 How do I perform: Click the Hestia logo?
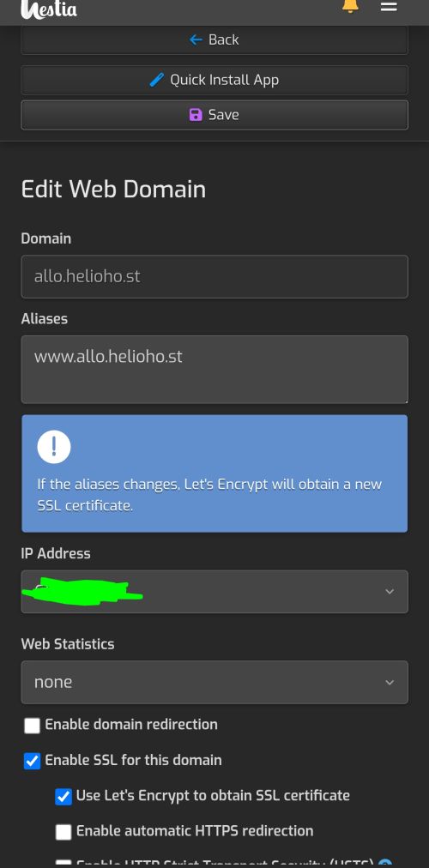49,9
